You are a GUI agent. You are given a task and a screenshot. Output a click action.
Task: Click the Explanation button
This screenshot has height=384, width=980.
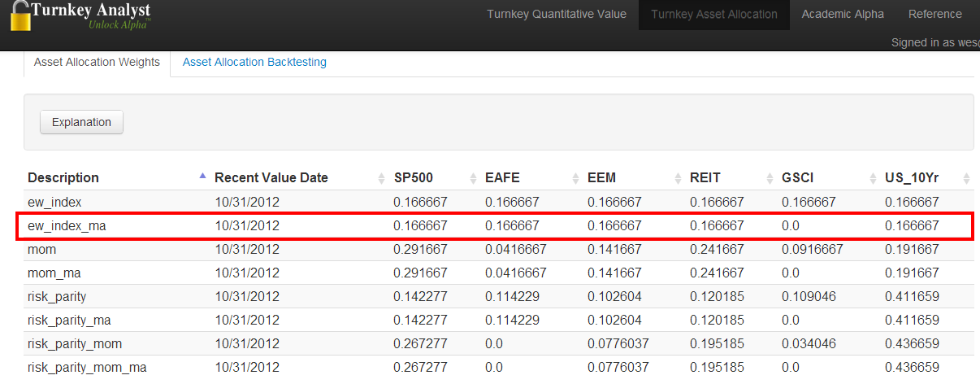point(81,122)
